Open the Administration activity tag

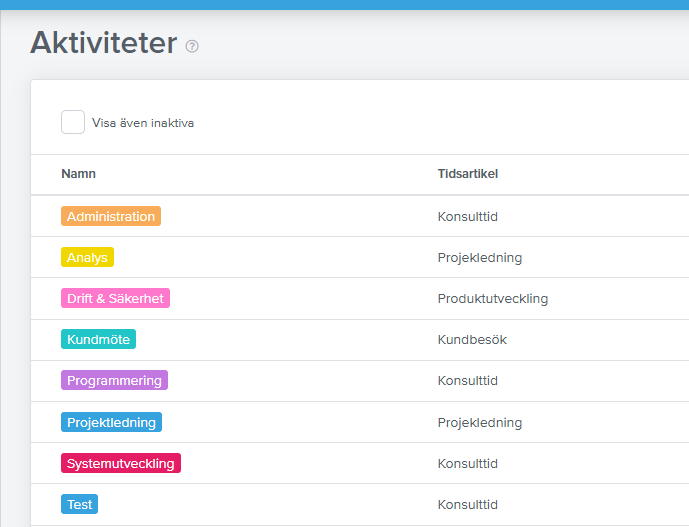[x=111, y=216]
